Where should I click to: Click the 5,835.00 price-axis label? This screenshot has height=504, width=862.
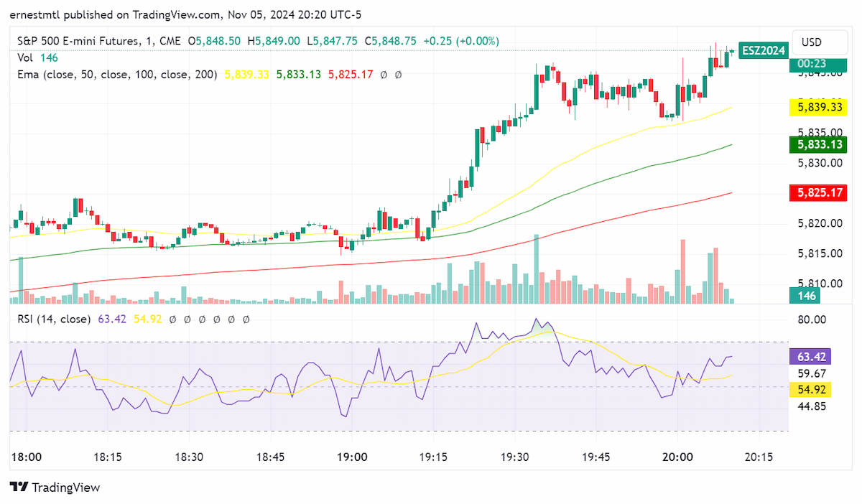[x=820, y=133]
